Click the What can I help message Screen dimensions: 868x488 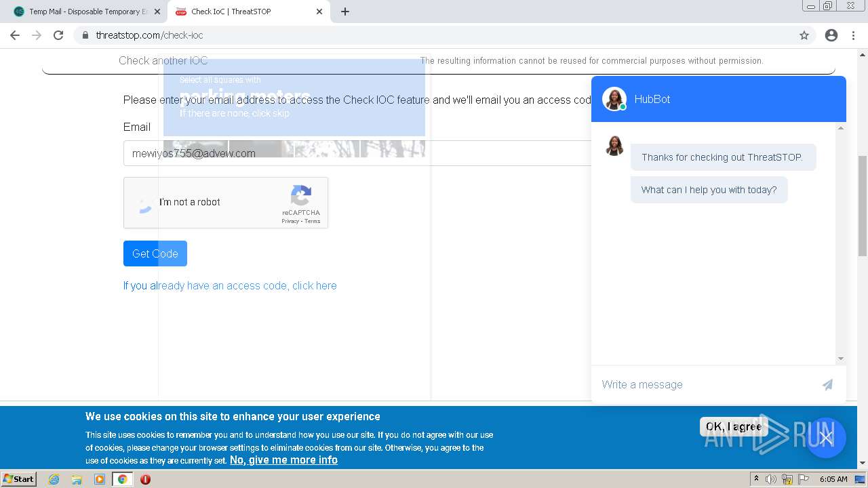(x=709, y=190)
